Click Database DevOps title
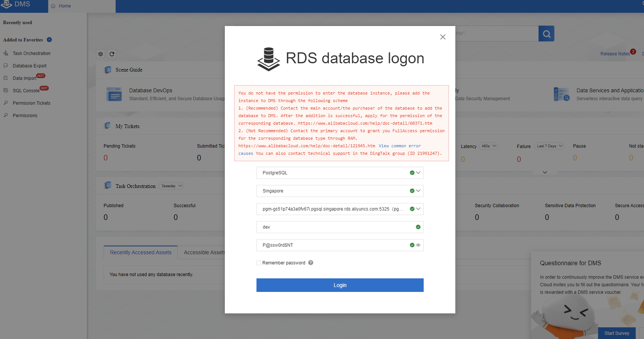Screen dimensions: 644x339 pyautogui.click(x=151, y=90)
